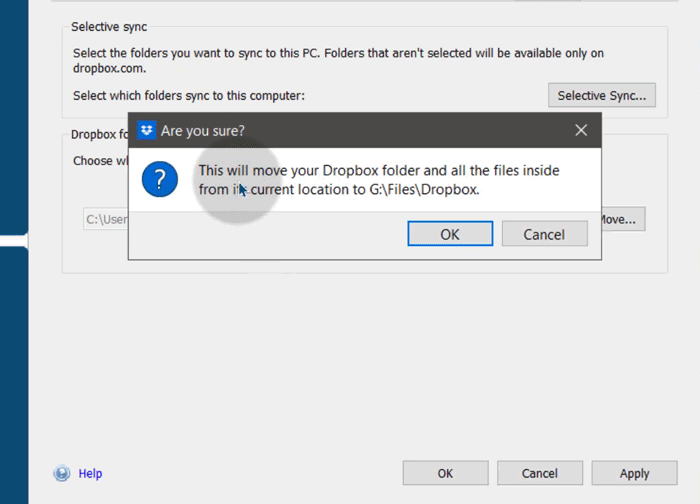Apply the preferences changes
This screenshot has width=700, height=504.
click(634, 473)
